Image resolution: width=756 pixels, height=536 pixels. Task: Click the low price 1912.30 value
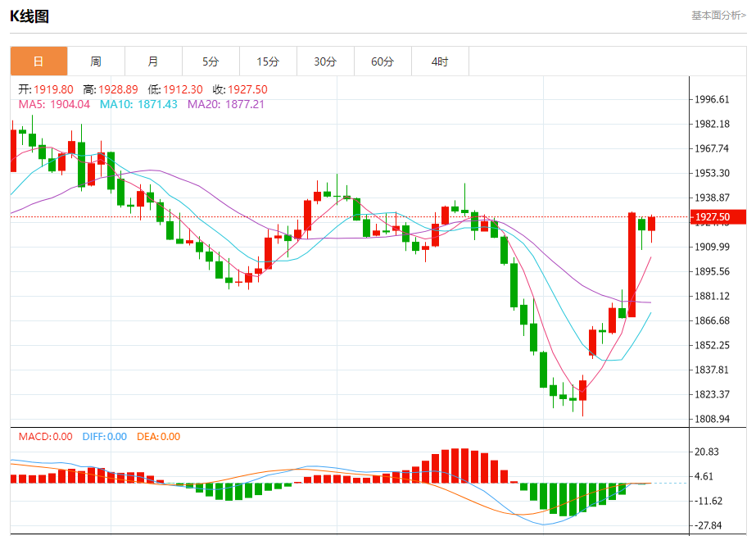(183, 89)
